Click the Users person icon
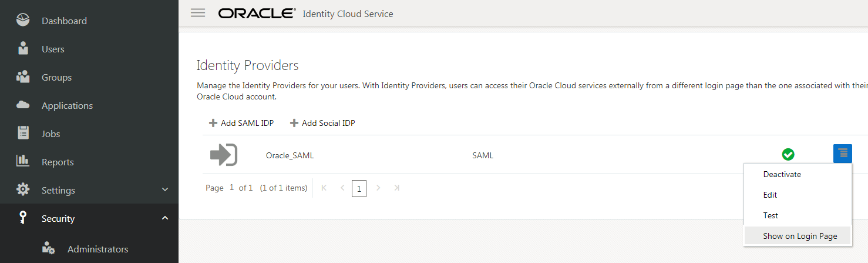Image resolution: width=868 pixels, height=263 pixels. pyautogui.click(x=23, y=49)
